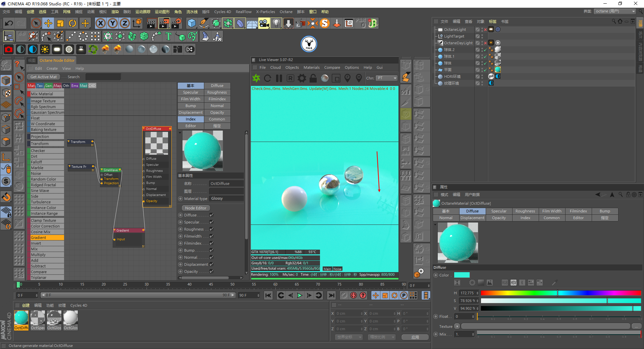This screenshot has height=349, width=644.
Task: Click the spline pen tool icon
Action: click(204, 23)
